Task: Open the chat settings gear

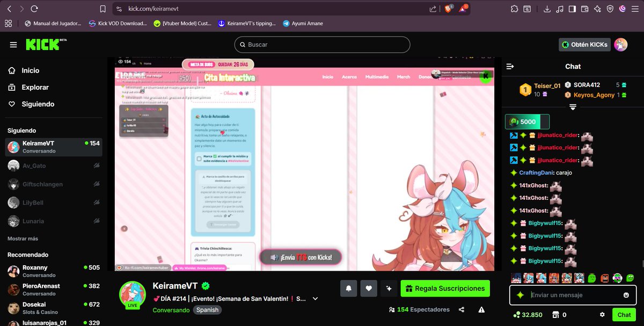Action: 602,315
